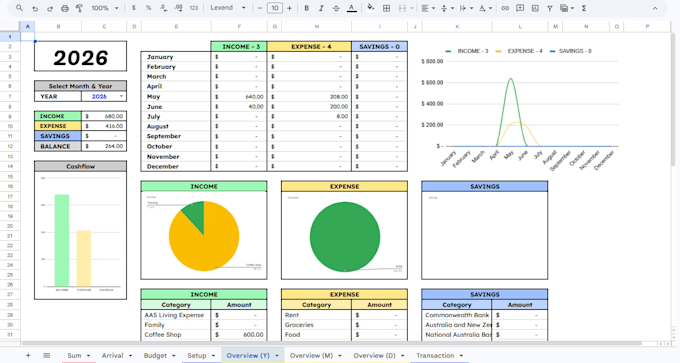Switch to the Setup sheet tab
Image resolution: width=680 pixels, height=363 pixels.
click(196, 355)
